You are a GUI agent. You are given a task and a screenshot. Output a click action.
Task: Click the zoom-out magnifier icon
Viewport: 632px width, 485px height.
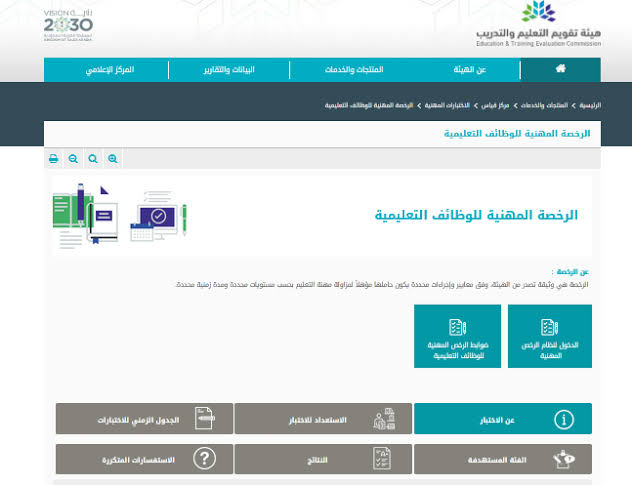(x=73, y=159)
